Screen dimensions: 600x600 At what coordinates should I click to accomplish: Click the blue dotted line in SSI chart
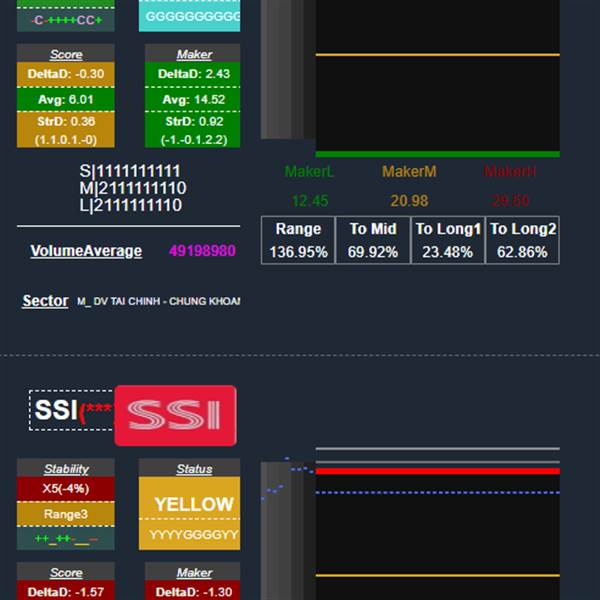[437, 492]
